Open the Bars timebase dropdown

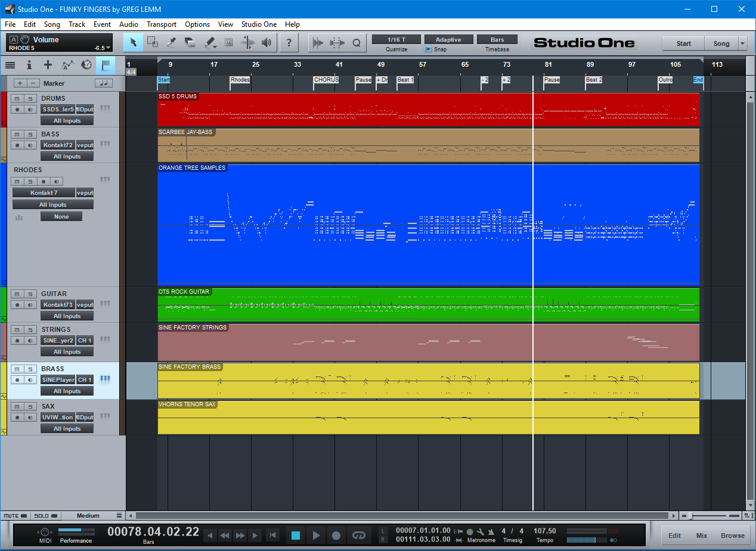click(497, 39)
